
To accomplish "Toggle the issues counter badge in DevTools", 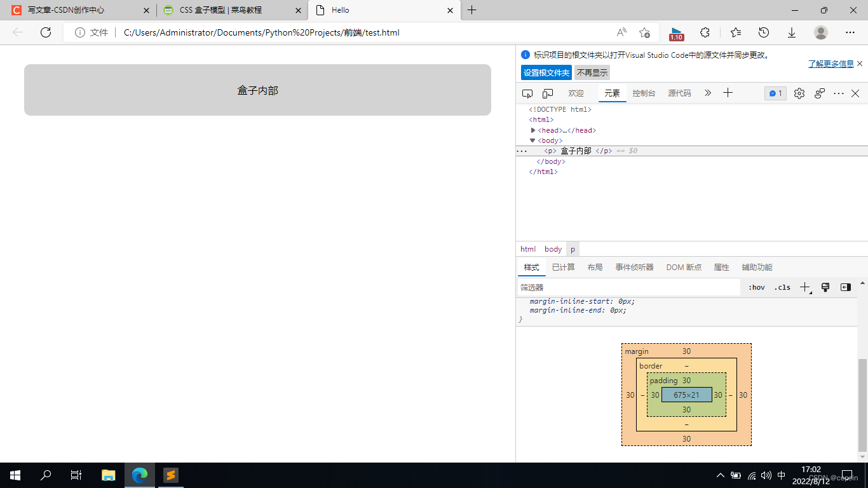I will tap(775, 93).
